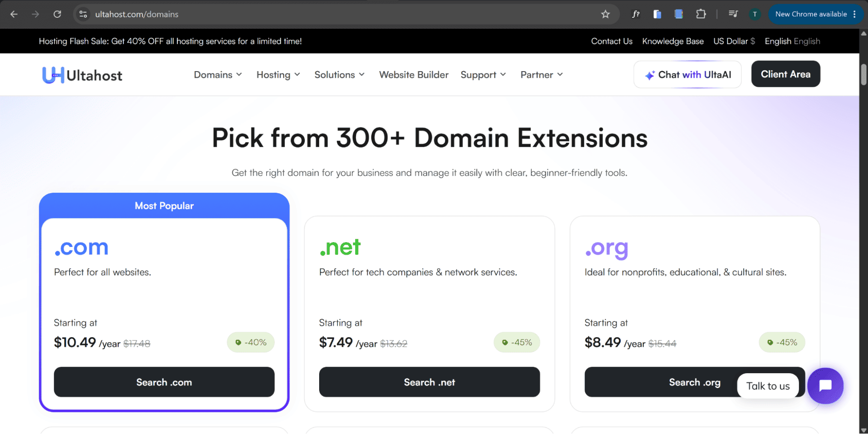Click the page vertical scrollbar thumb
The height and width of the screenshot is (434, 868).
click(864, 75)
